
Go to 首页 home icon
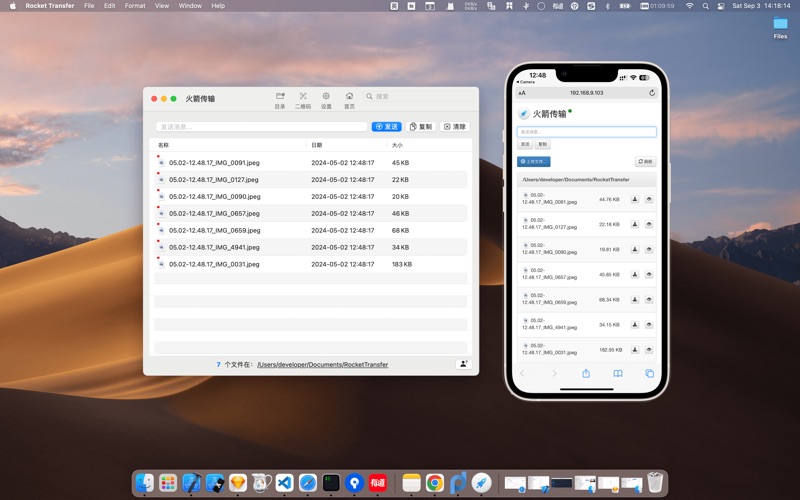click(349, 99)
